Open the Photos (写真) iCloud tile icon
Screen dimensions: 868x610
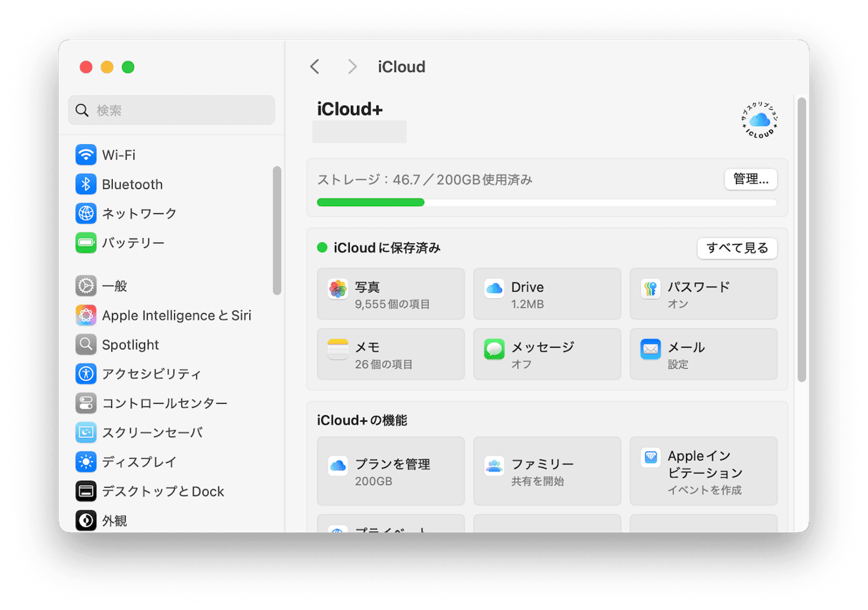point(338,289)
